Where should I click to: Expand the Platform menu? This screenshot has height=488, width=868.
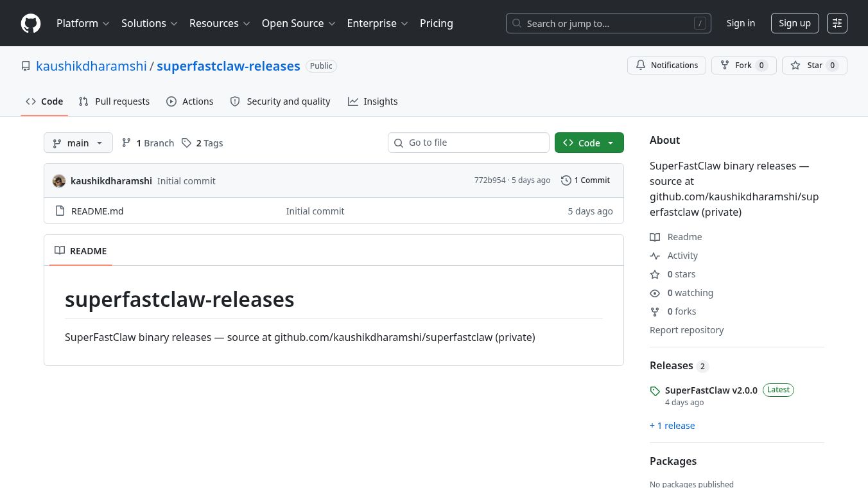click(83, 23)
